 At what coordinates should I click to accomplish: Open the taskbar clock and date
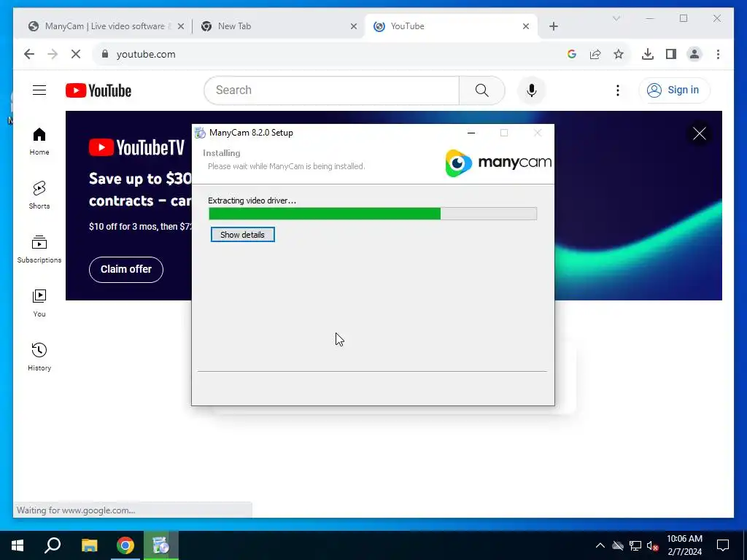(x=684, y=545)
